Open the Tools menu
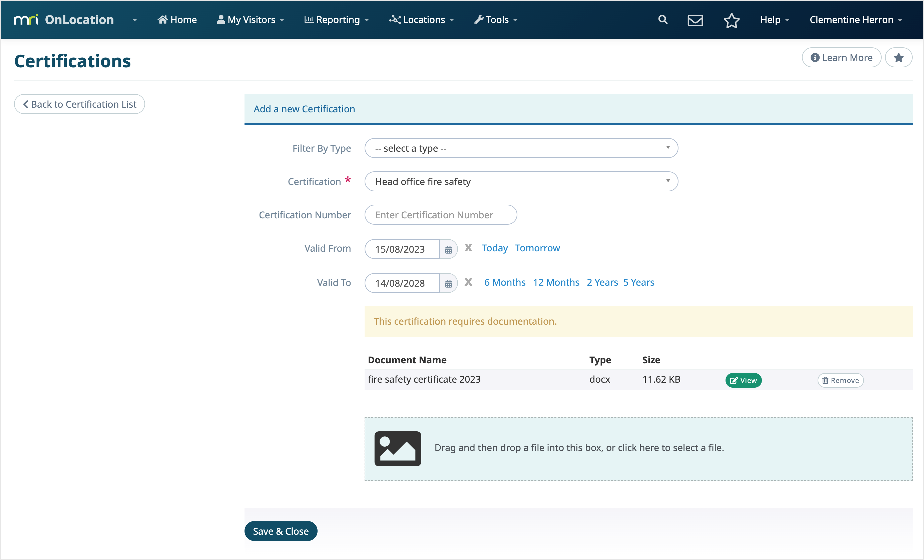924x560 pixels. tap(496, 19)
